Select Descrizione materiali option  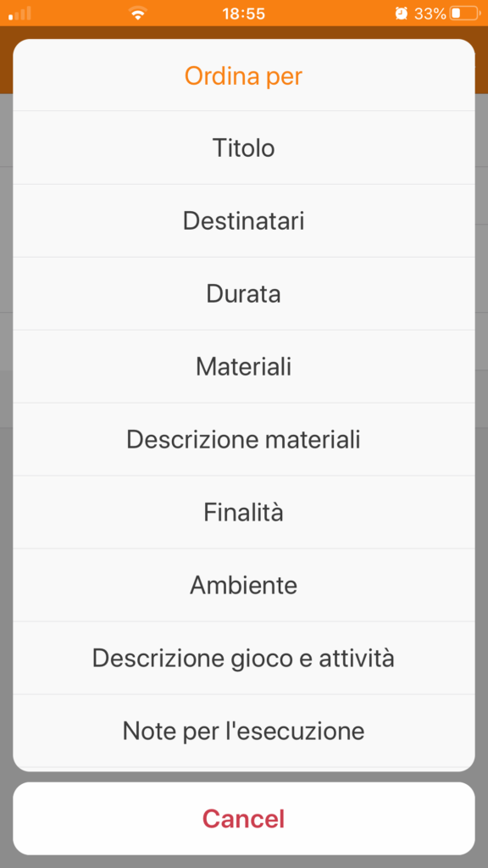(x=243, y=440)
